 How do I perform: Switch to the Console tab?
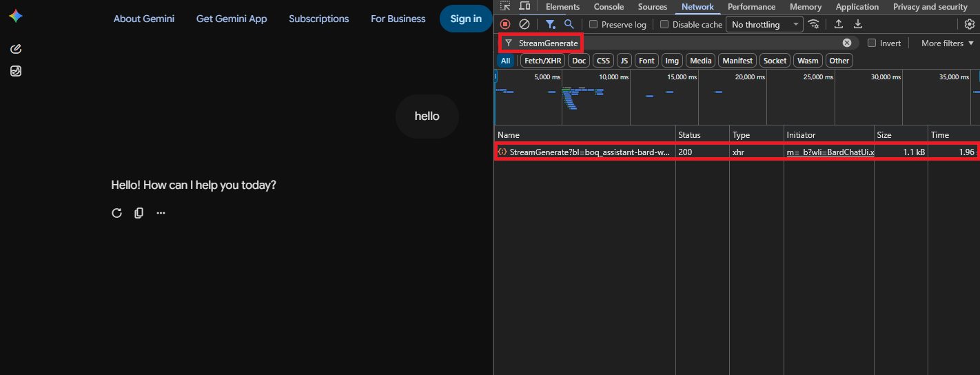[609, 7]
